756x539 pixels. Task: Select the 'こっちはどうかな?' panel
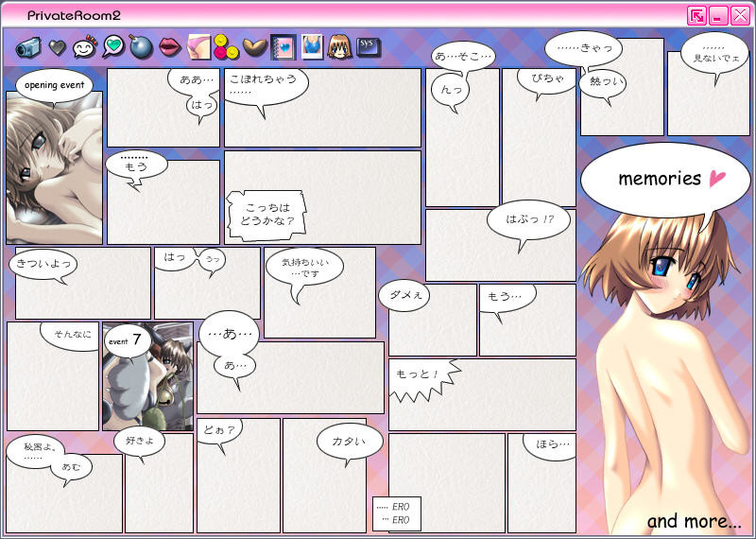click(322, 198)
